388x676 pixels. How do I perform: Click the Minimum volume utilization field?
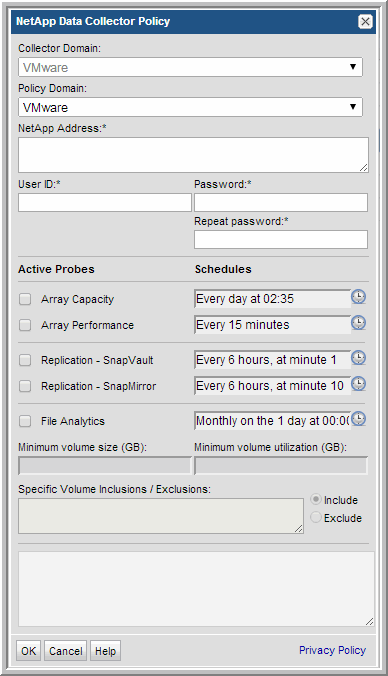tap(281, 466)
